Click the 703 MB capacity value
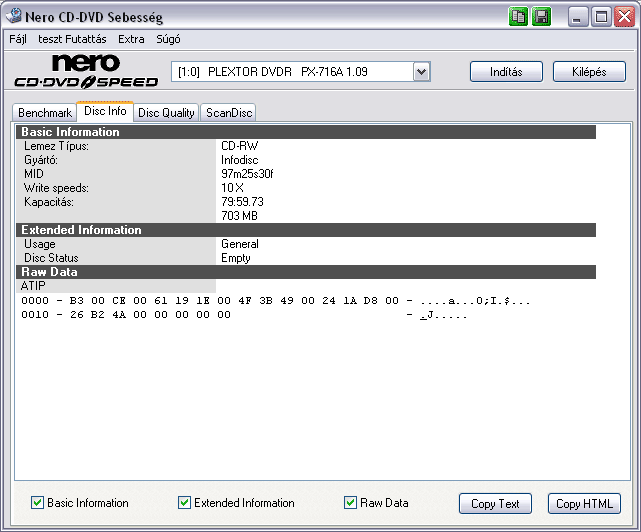This screenshot has height=532, width=641. tap(239, 215)
